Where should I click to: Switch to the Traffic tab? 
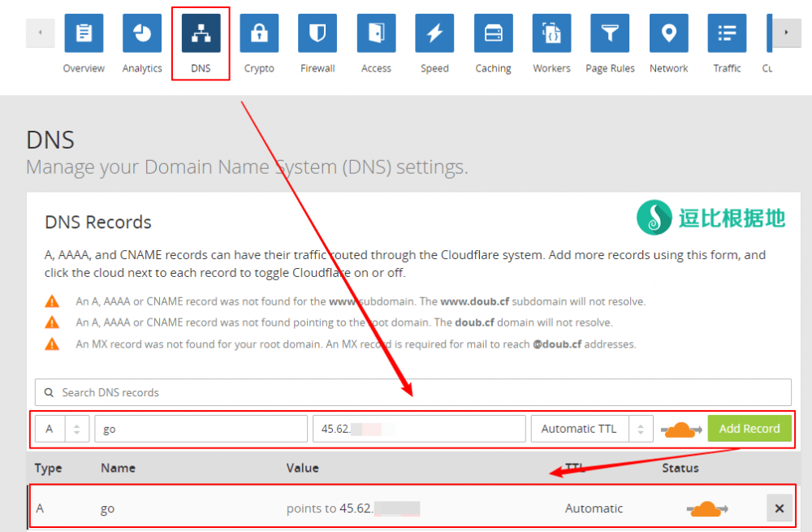(x=727, y=43)
